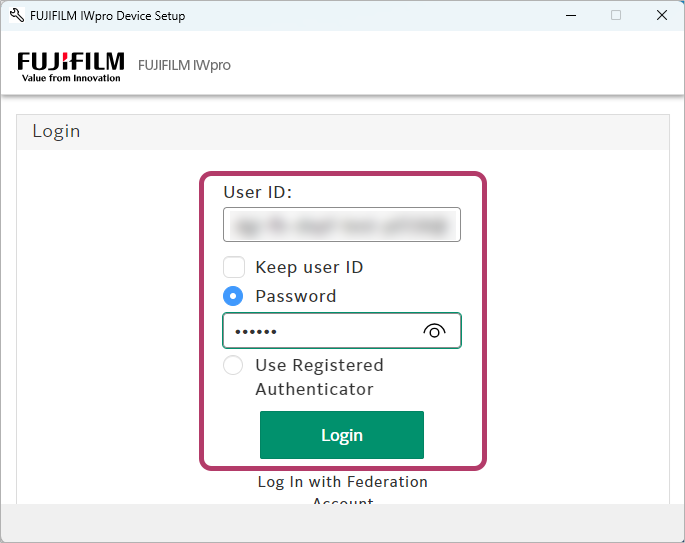Click inside the password entry field

click(x=320, y=331)
